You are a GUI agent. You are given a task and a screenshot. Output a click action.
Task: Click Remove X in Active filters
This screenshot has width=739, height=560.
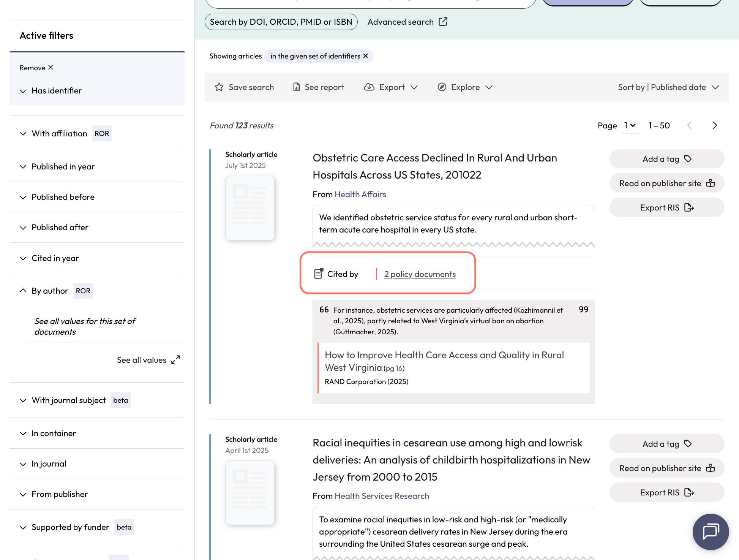click(36, 68)
